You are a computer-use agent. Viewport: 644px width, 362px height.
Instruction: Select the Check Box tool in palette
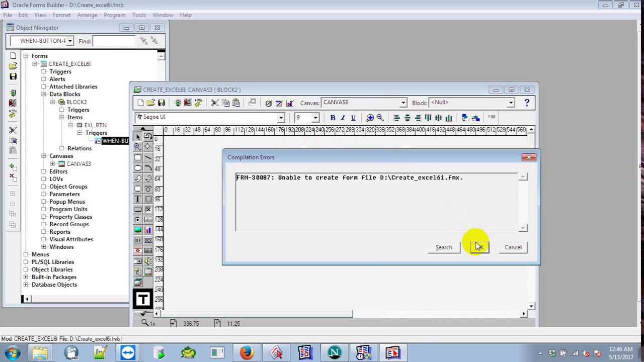(x=148, y=209)
